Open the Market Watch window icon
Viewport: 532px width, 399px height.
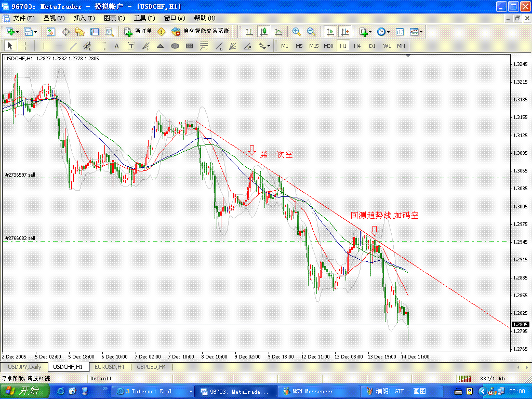point(50,32)
